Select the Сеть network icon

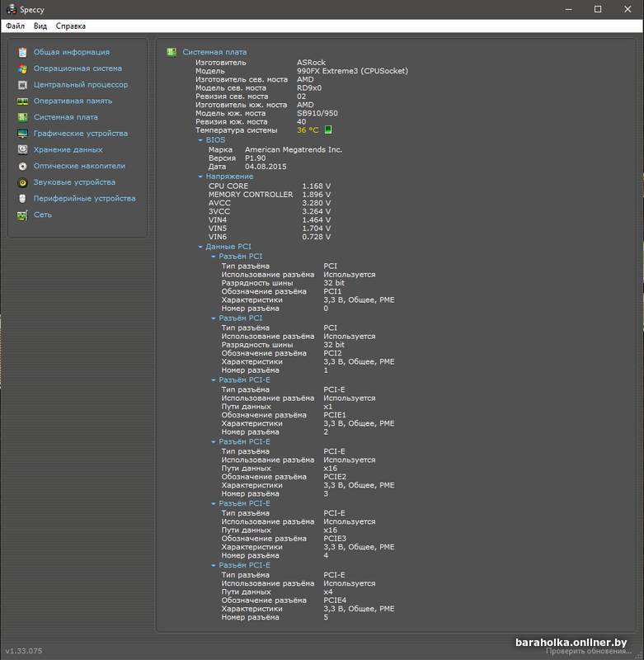coord(22,215)
